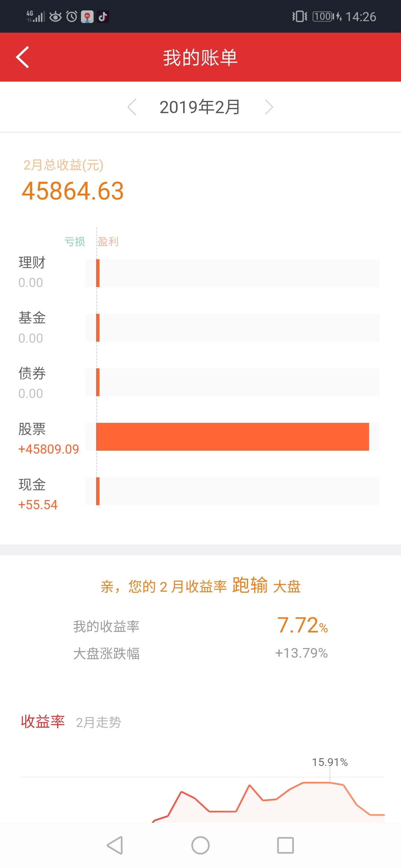Tap the eye comfort status icon
This screenshot has width=401, height=868.
56,17
